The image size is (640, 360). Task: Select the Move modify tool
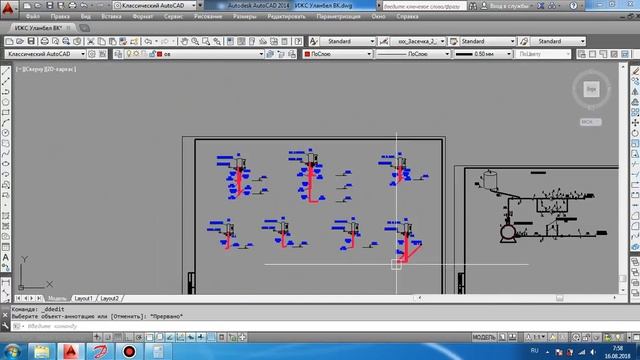click(x=635, y=122)
